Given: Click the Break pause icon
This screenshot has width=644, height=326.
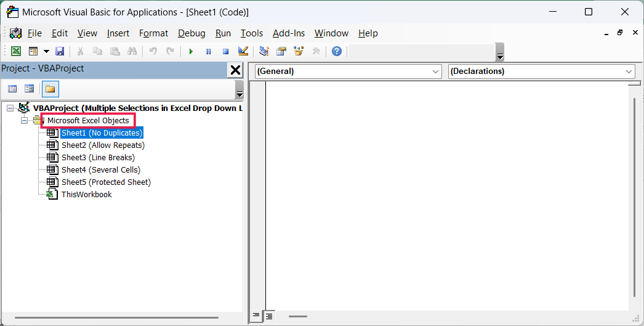Looking at the screenshot, I should (x=208, y=51).
